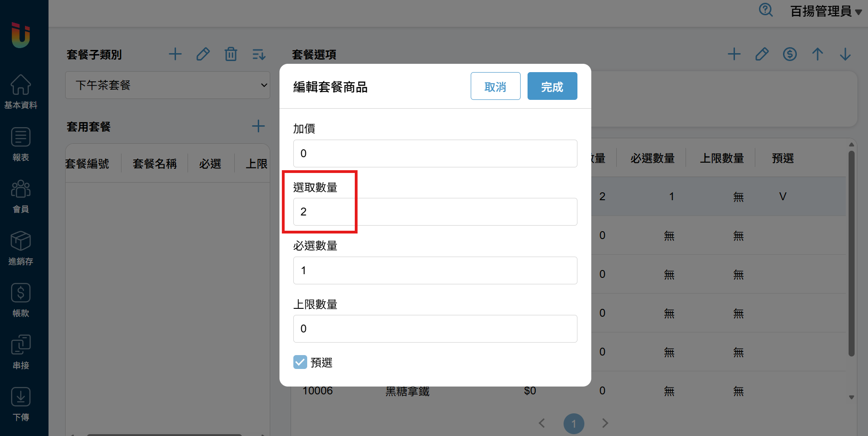Image resolution: width=868 pixels, height=436 pixels.
Task: Open the 下傳 download sidebar icon
Action: (x=21, y=397)
